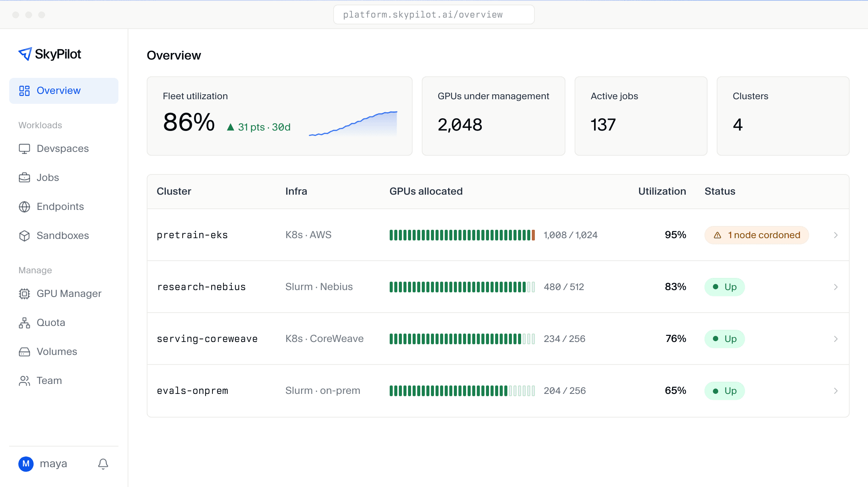Click the Endpoints globe icon

24,206
